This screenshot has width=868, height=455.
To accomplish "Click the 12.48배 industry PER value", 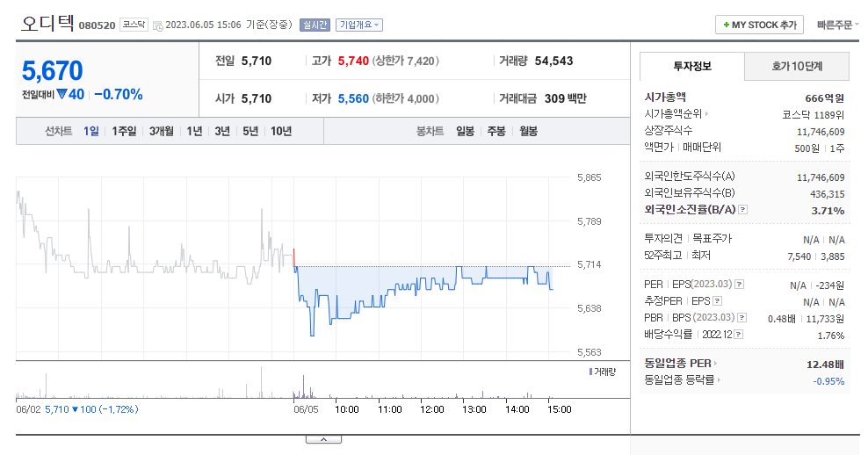I will point(825,365).
